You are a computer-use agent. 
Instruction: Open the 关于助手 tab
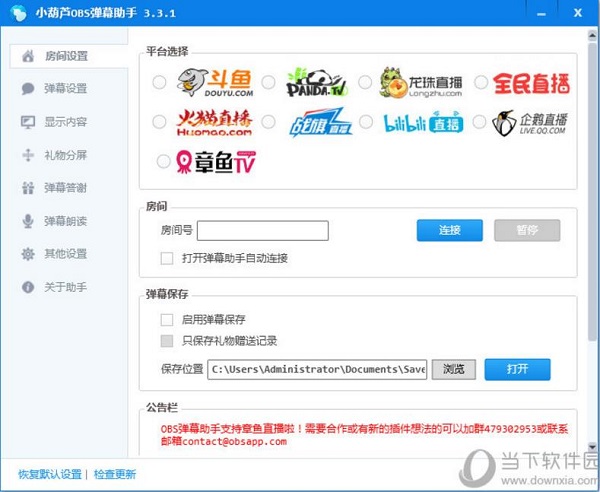(65, 287)
